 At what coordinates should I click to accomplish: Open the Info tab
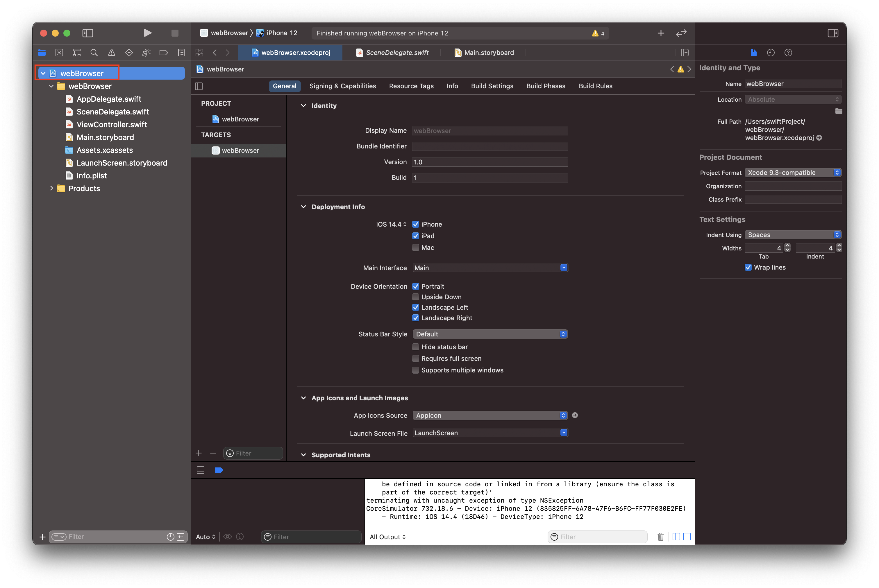(452, 86)
